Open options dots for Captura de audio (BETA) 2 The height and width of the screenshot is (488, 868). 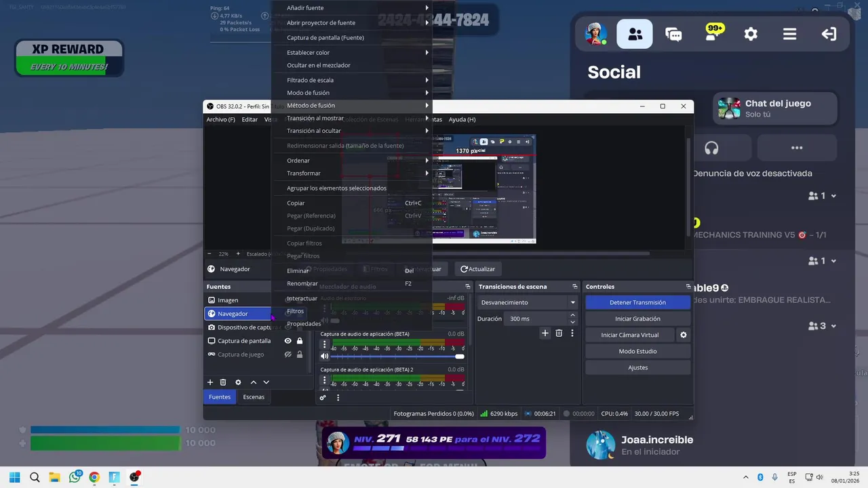[325, 380]
